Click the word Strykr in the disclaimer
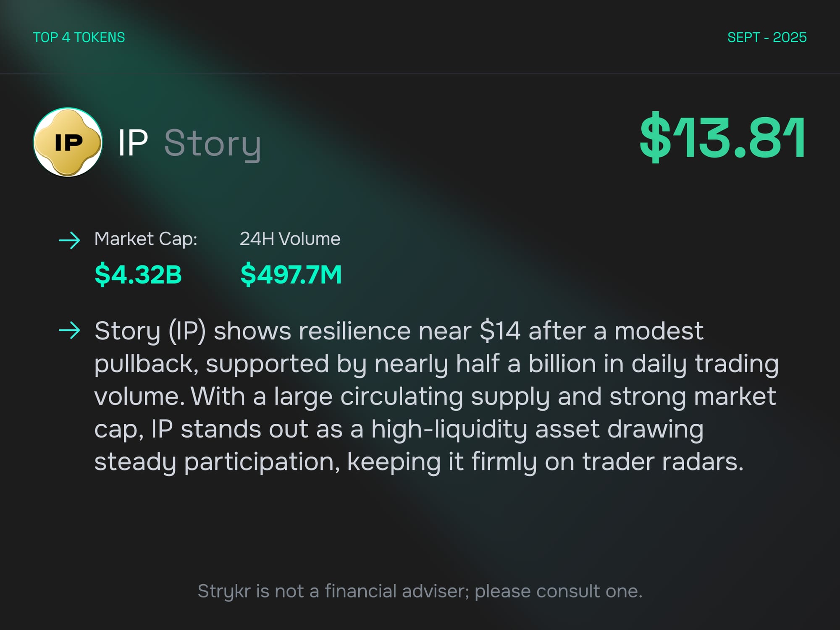Viewport: 840px width, 630px height. point(224,591)
